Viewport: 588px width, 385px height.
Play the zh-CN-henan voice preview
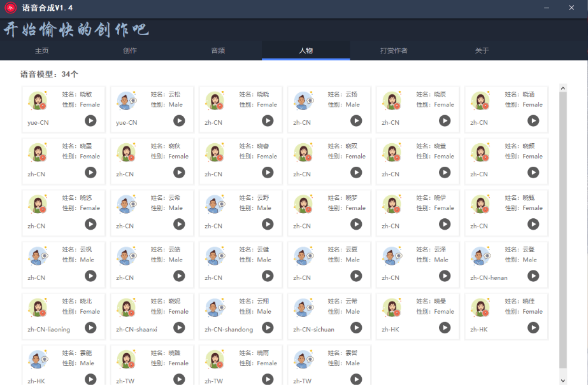[533, 276]
